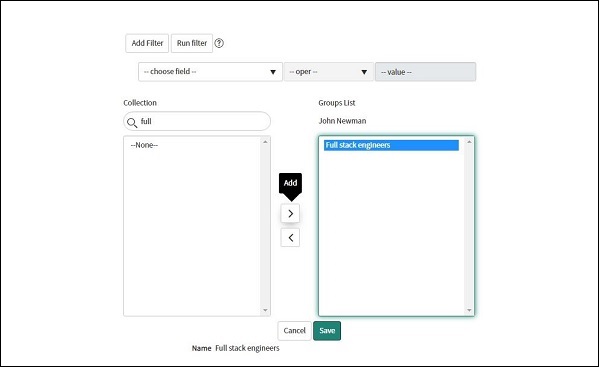Click the Add Filter button
This screenshot has height=367, width=600.
tap(147, 43)
